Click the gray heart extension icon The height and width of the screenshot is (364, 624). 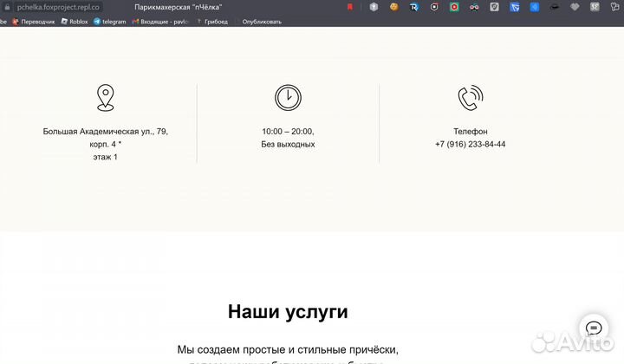pyautogui.click(x=575, y=7)
